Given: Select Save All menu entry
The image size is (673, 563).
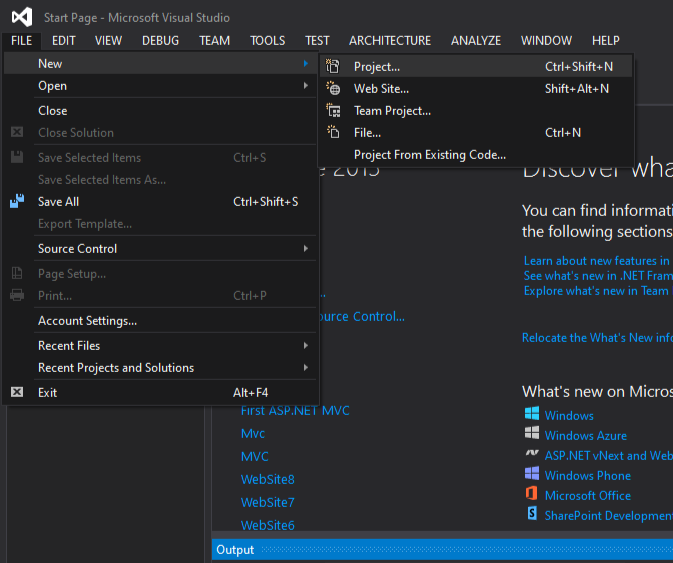Looking at the screenshot, I should (161, 202).
